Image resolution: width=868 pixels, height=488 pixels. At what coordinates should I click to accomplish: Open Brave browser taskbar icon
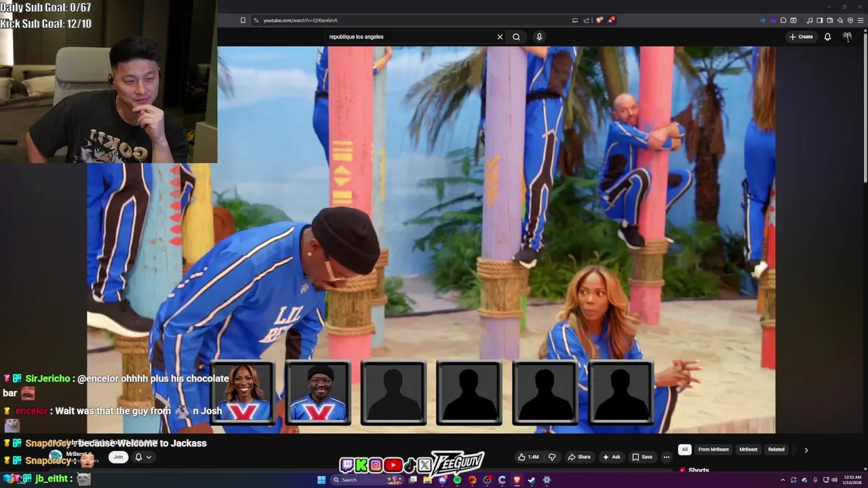click(517, 480)
